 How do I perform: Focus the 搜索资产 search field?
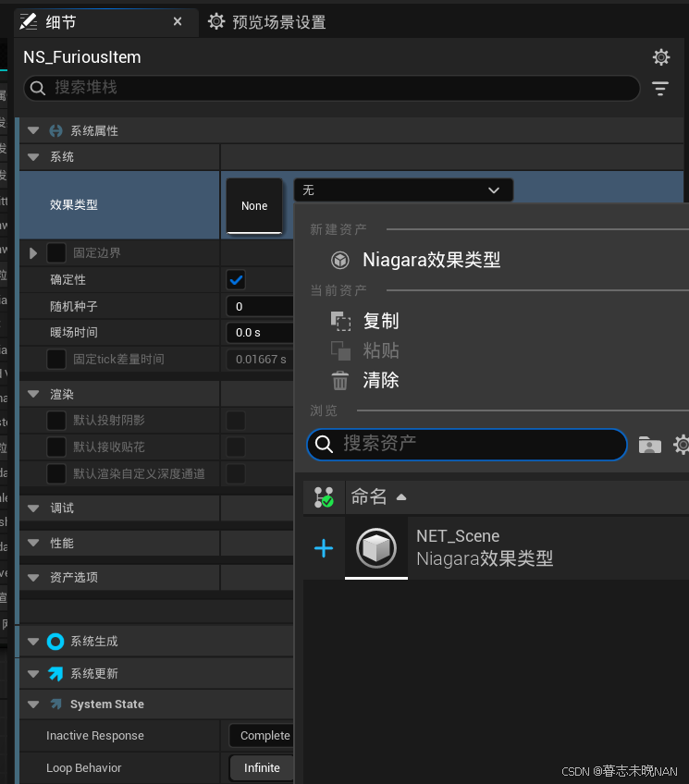[x=467, y=444]
